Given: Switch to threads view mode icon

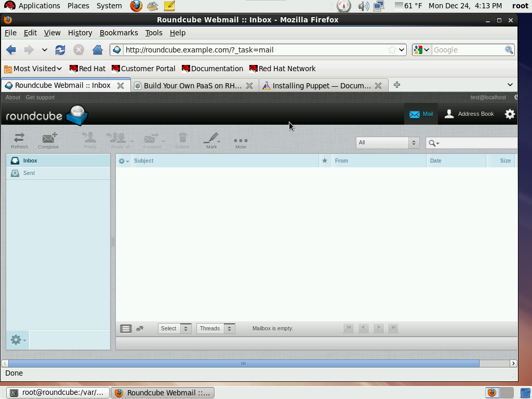Looking at the screenshot, I should tap(140, 328).
